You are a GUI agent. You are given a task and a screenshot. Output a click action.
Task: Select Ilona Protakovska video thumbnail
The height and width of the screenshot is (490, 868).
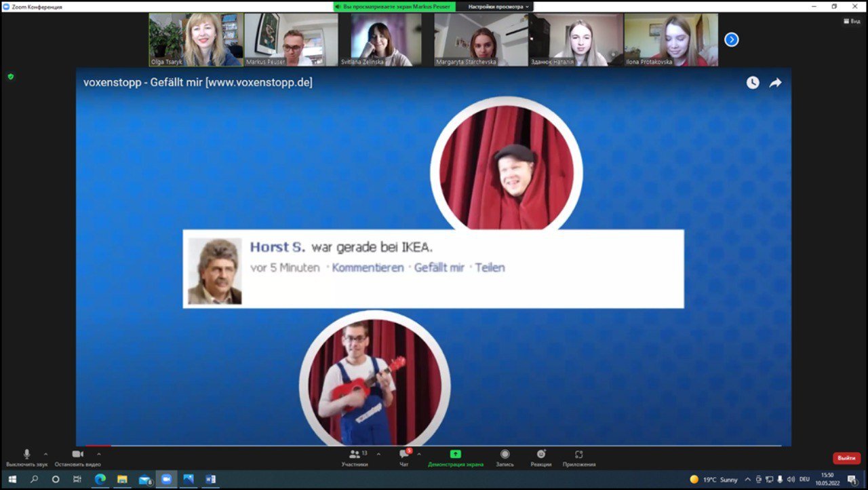(x=671, y=39)
